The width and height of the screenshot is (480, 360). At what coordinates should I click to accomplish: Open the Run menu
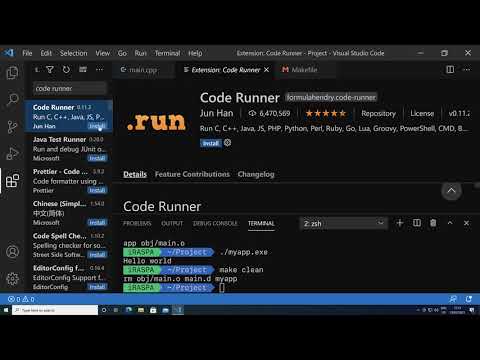[140, 53]
